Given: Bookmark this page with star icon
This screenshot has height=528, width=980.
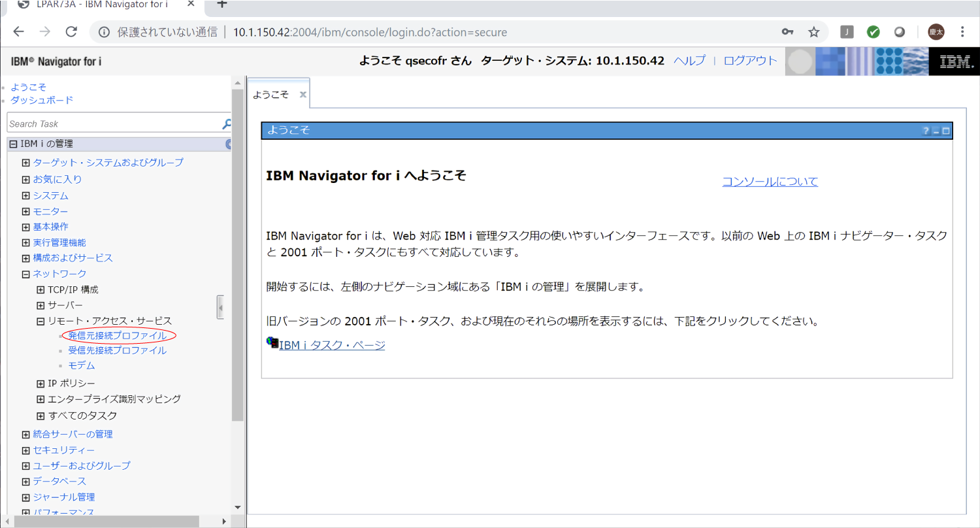Looking at the screenshot, I should coord(814,32).
